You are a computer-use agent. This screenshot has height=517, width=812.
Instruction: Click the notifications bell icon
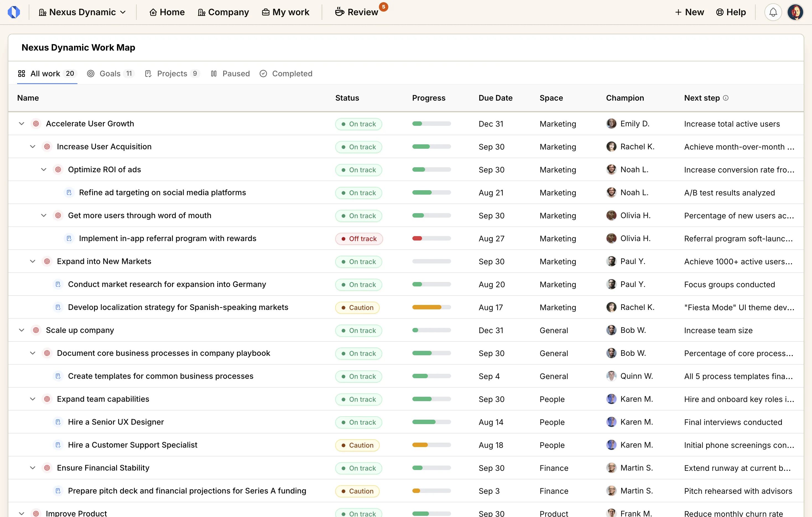coord(773,12)
